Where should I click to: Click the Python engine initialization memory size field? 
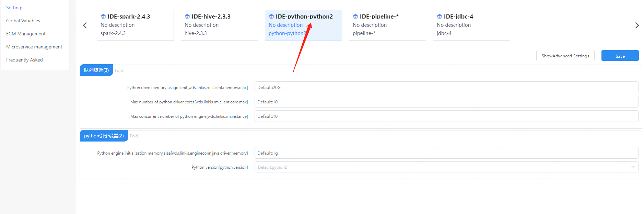pyautogui.click(x=446, y=153)
